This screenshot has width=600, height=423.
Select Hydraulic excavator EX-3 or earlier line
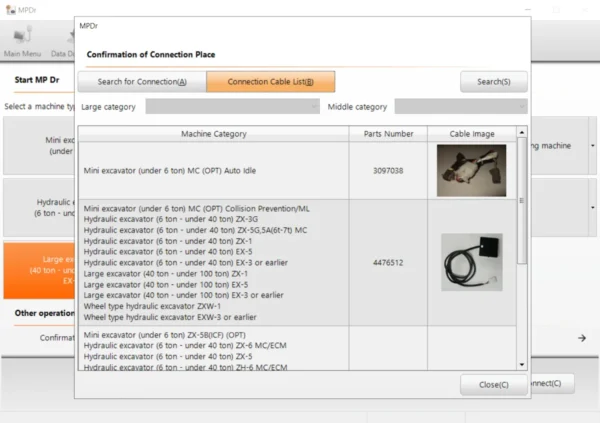[x=186, y=263]
